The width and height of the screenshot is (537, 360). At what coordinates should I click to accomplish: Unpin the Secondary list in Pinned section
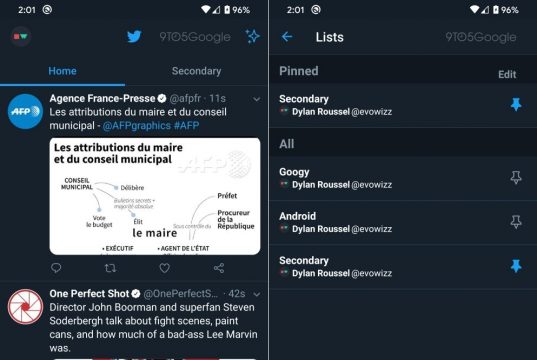pyautogui.click(x=516, y=104)
